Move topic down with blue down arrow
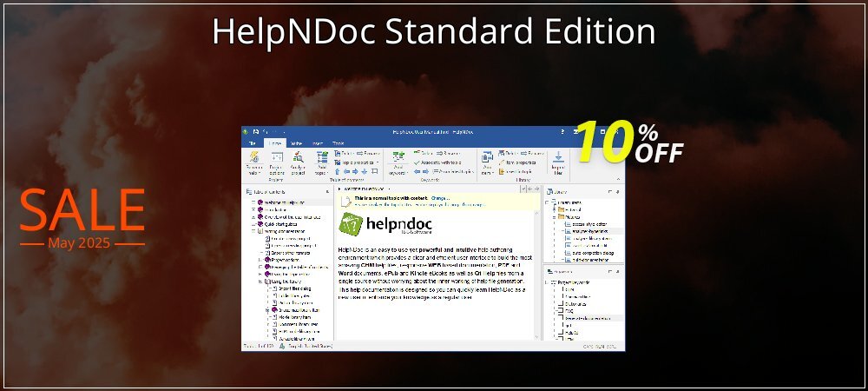Viewport: 868px width, 391px height. click(365, 172)
